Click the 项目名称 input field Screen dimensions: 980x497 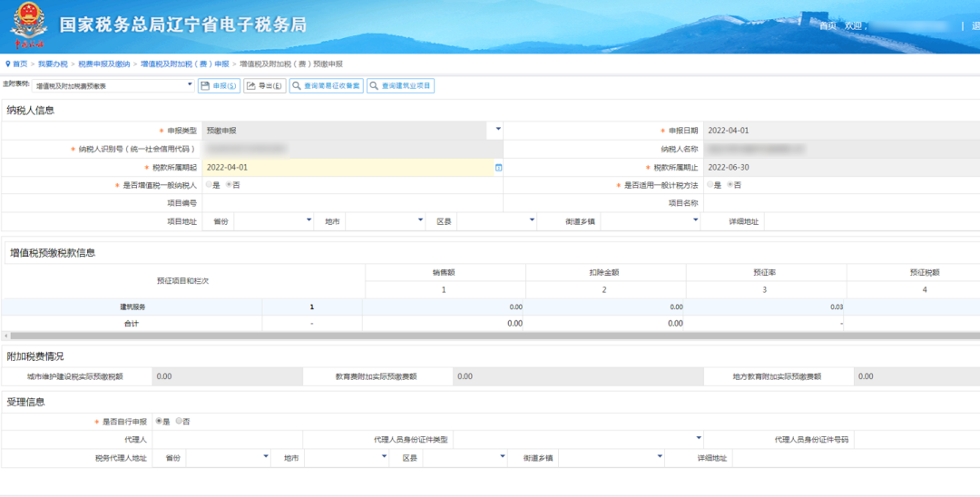point(841,203)
